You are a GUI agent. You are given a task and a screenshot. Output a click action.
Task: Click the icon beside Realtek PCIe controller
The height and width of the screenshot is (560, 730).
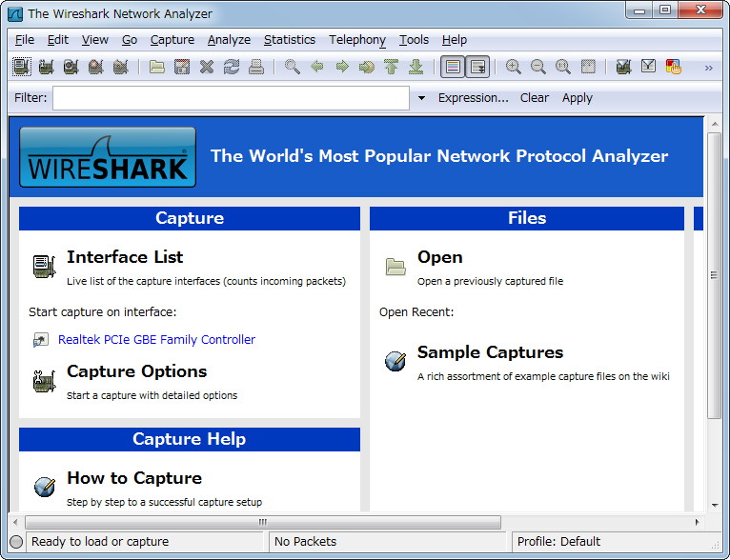click(41, 340)
